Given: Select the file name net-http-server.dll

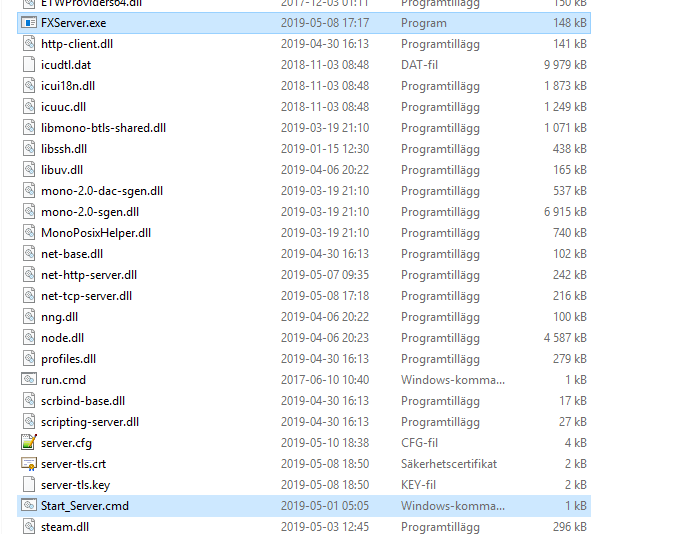Looking at the screenshot, I should coord(89,275).
